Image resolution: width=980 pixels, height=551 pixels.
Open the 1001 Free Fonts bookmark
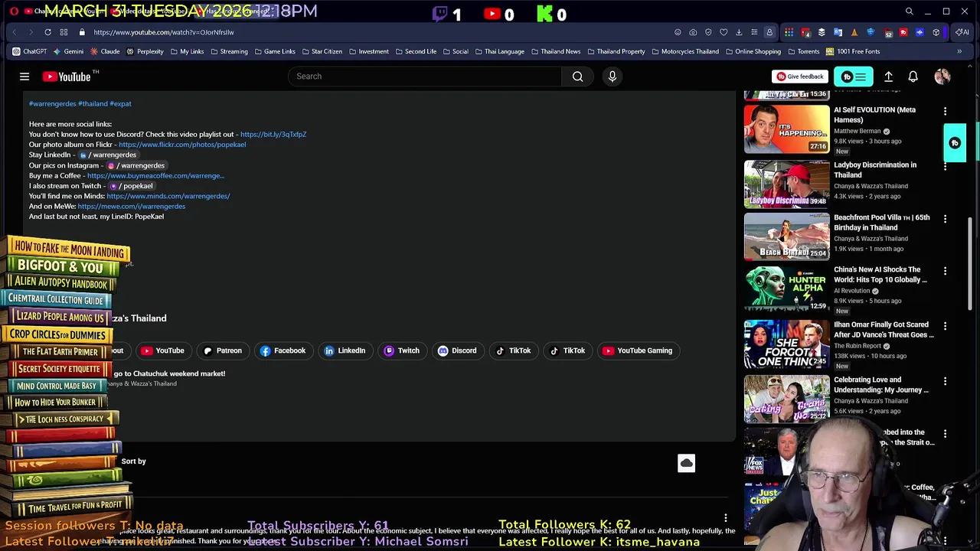[x=852, y=51]
